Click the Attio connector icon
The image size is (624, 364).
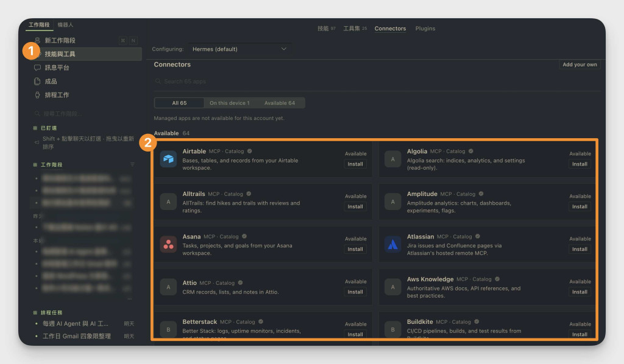pos(168,287)
